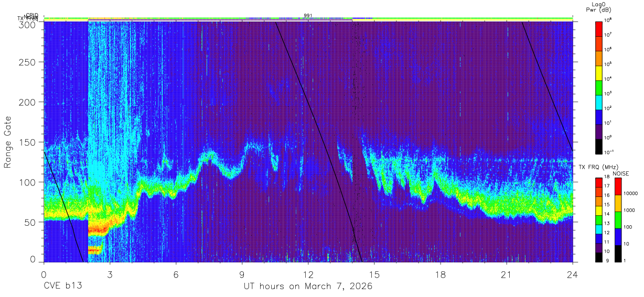Select the '14' TX FRQ scale label
The image size is (644, 297).
pyautogui.click(x=606, y=214)
